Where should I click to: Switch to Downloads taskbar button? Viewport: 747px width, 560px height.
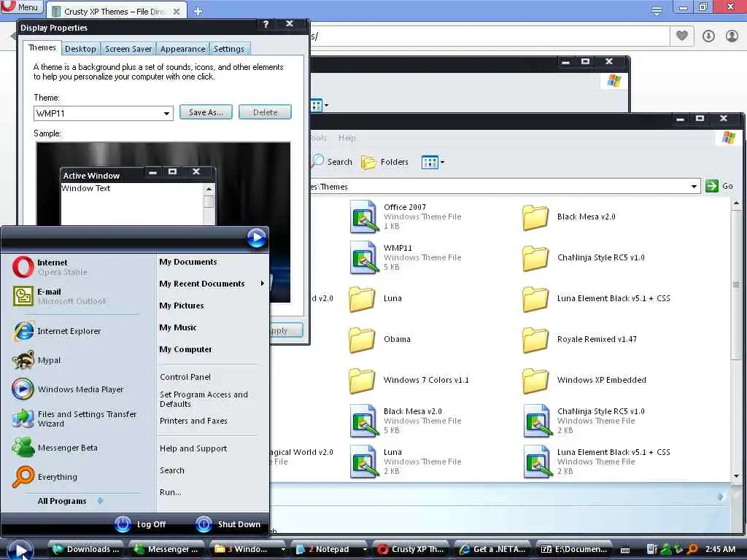86,549
